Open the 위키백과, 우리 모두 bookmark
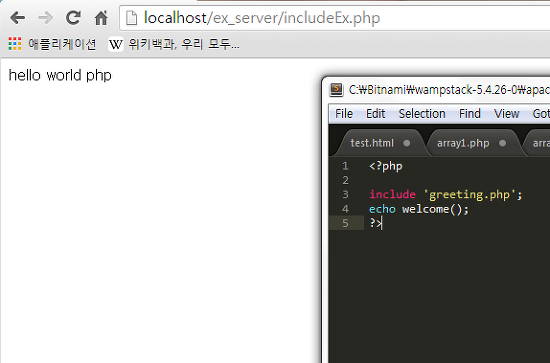This screenshot has height=363, width=550. (x=183, y=44)
